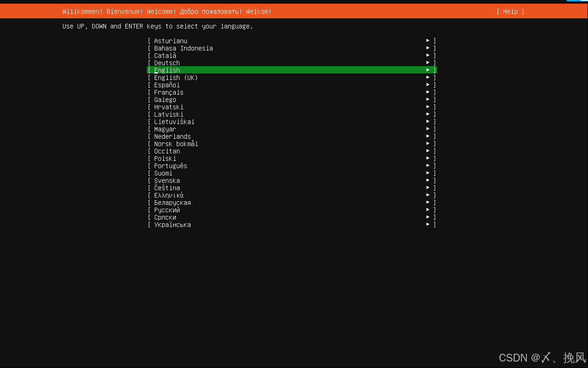This screenshot has width=588, height=368.
Task: Expand the Asturianu language arrow
Action: tap(427, 40)
